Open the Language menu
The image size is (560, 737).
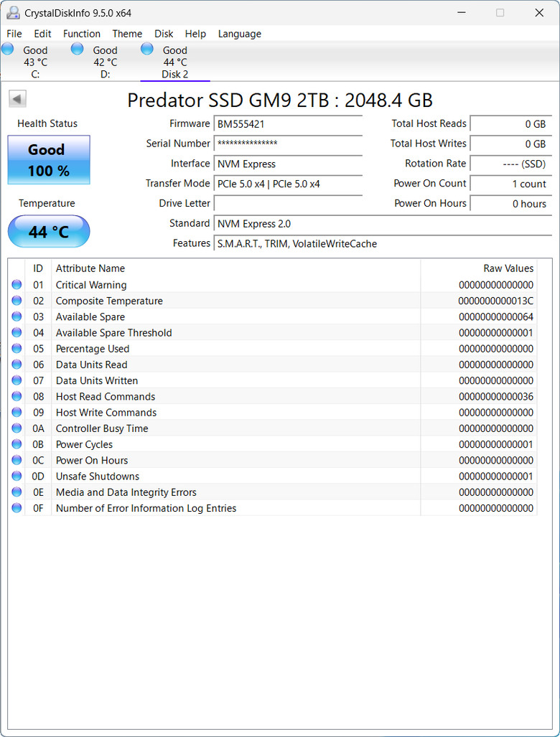click(239, 34)
